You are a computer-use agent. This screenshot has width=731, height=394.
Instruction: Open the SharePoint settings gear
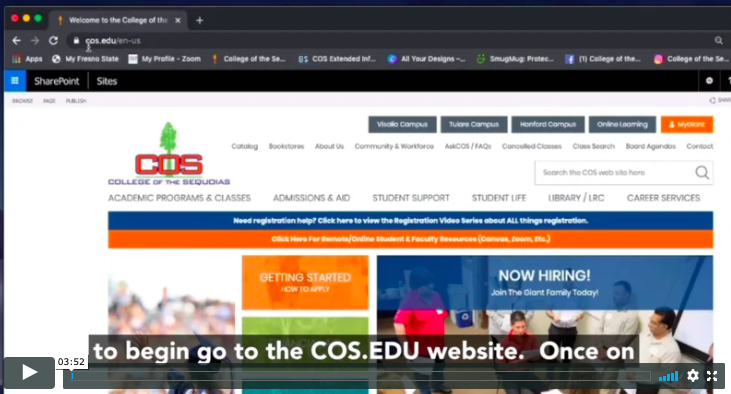(x=709, y=81)
